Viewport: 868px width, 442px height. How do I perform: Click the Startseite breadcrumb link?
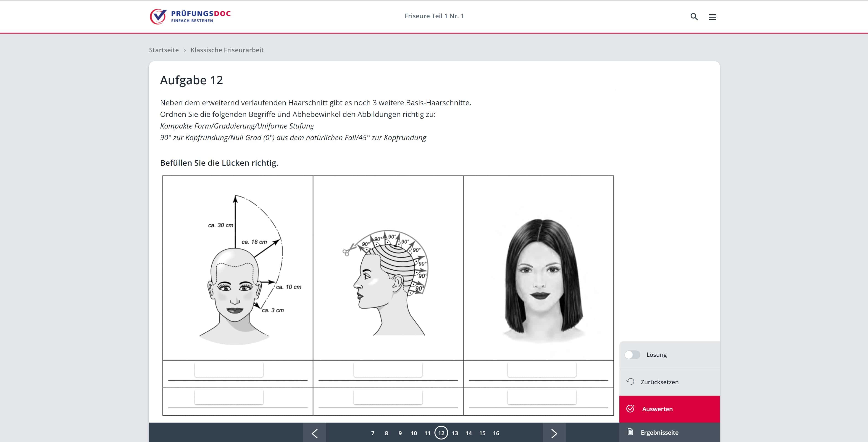[164, 50]
